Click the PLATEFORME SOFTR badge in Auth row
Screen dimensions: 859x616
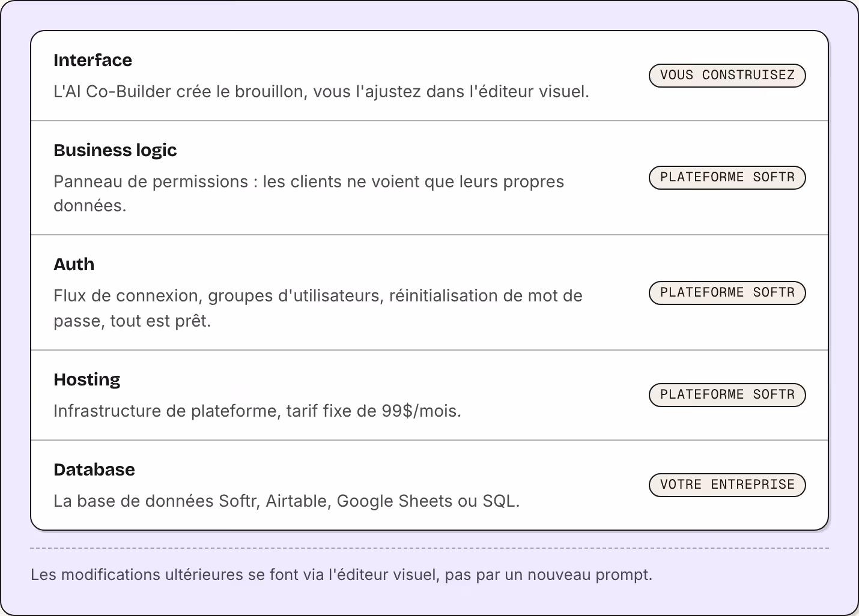[727, 293]
